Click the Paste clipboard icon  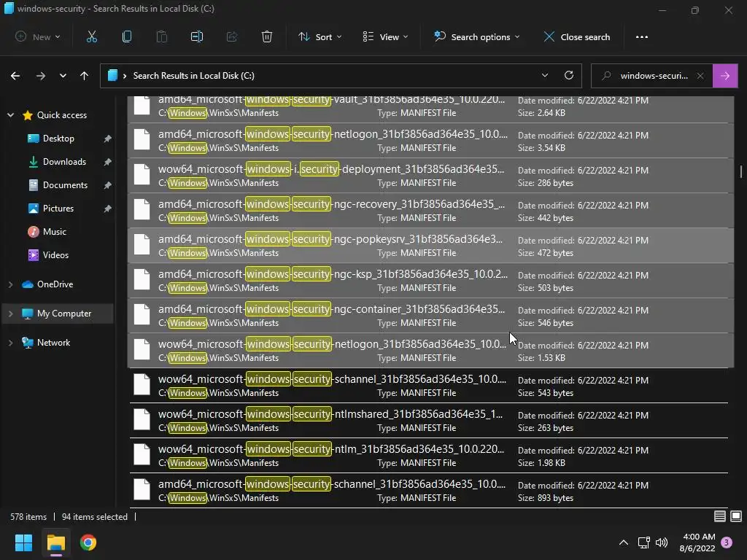coord(162,36)
